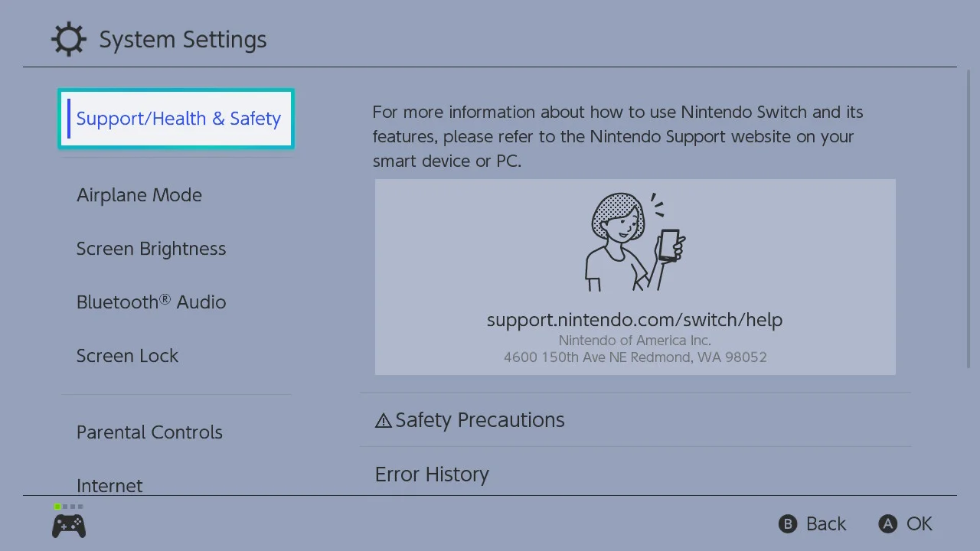Click the A button icon for OK
980x551 pixels.
pos(887,523)
